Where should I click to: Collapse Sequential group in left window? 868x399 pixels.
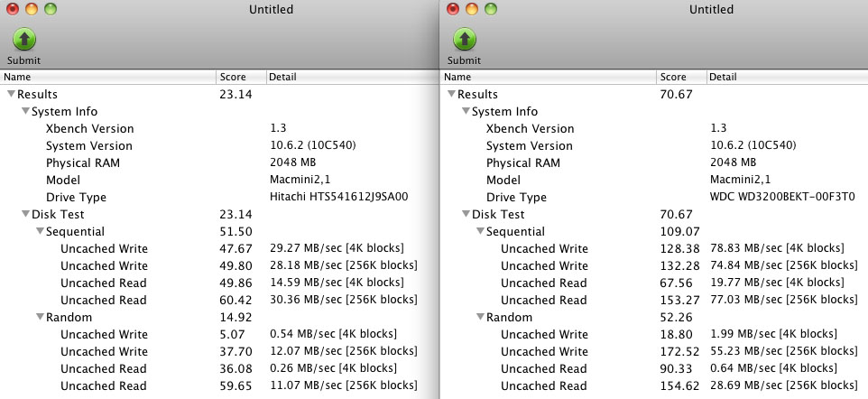pos(40,231)
